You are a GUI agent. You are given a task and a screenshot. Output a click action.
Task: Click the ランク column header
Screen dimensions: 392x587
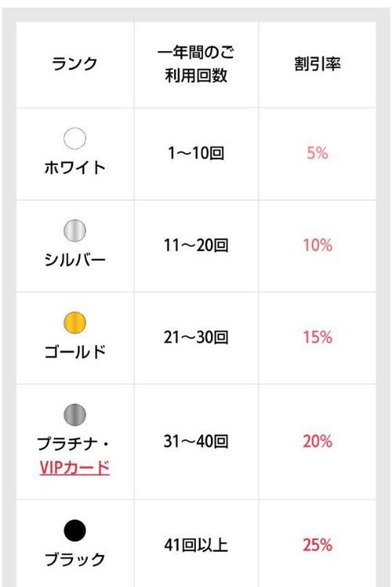pyautogui.click(x=74, y=64)
